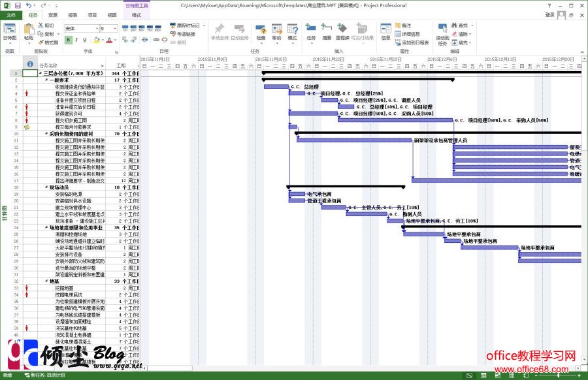Image resolution: width=588 pixels, height=380 pixels.
Task: Toggle bold formatting on task name
Action: coord(67,39)
